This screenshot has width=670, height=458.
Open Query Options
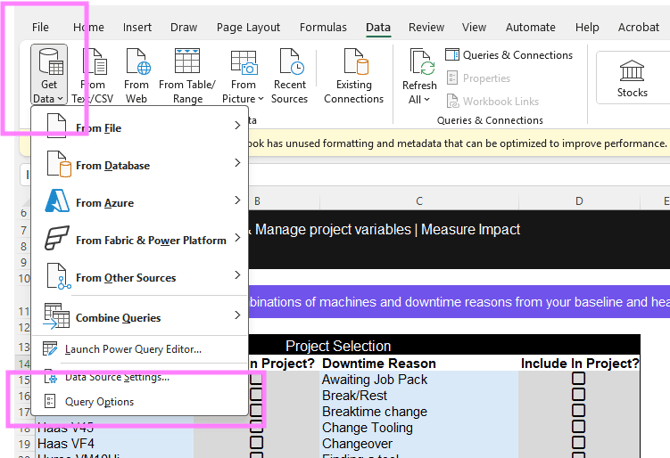click(99, 401)
